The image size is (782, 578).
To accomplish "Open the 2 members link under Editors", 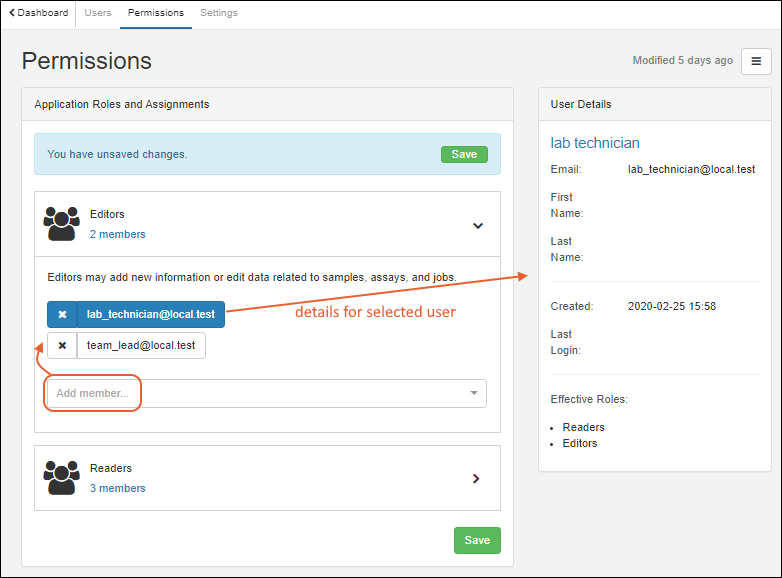I will click(117, 234).
